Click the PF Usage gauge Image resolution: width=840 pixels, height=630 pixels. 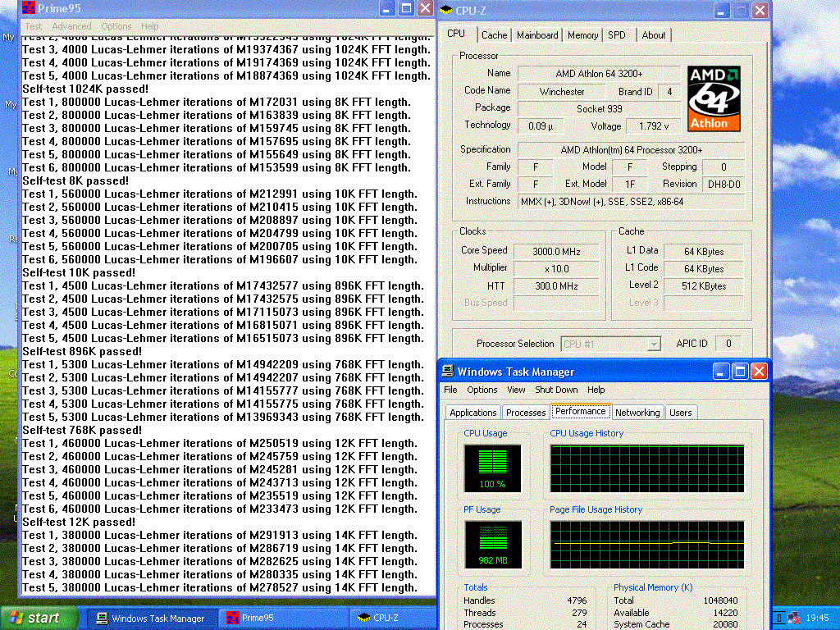pos(492,545)
